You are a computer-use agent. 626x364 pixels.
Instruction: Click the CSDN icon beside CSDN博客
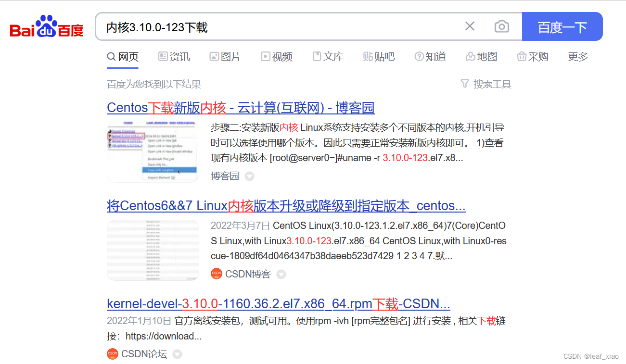click(x=217, y=274)
